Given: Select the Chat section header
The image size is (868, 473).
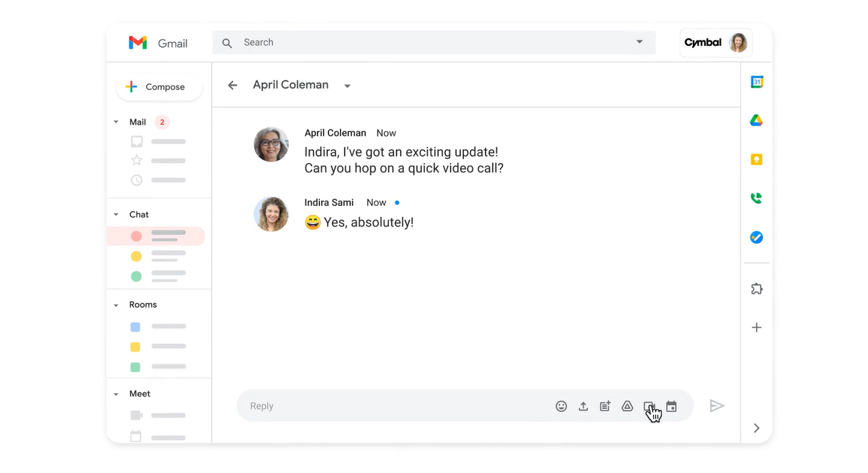Looking at the screenshot, I should click(x=138, y=214).
